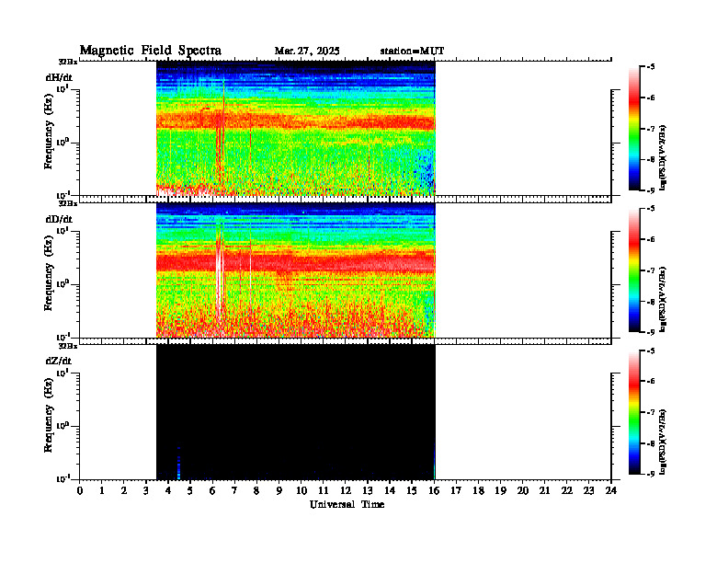Click the "1" hour tick label

tap(102, 491)
